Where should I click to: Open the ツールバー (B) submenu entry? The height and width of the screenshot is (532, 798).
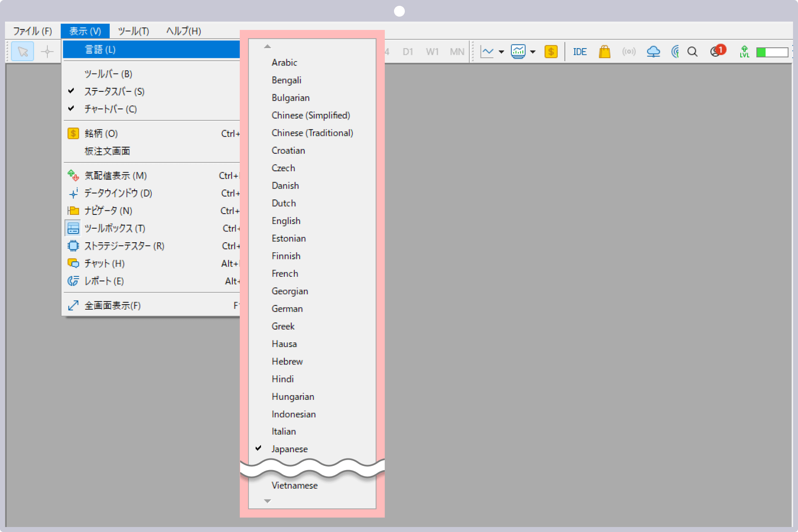click(x=152, y=74)
